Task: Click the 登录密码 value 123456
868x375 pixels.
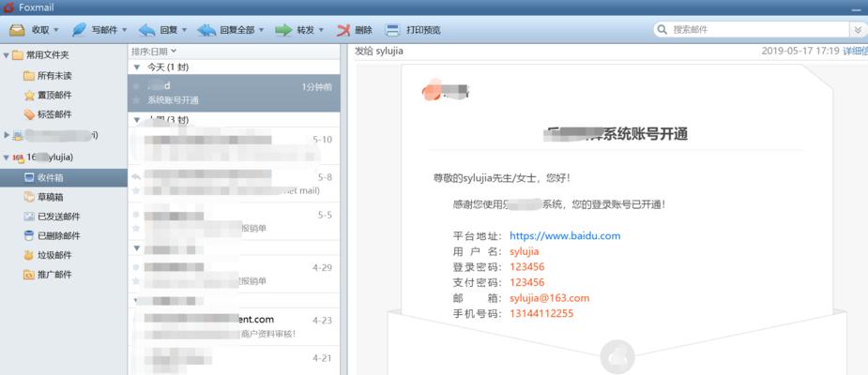Action: pyautogui.click(x=527, y=266)
